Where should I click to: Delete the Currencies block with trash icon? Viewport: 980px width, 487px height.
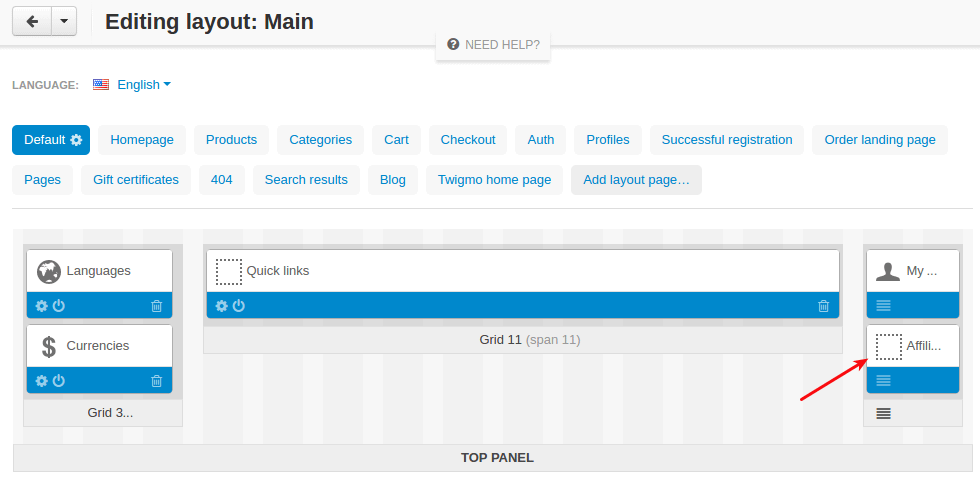(x=156, y=381)
